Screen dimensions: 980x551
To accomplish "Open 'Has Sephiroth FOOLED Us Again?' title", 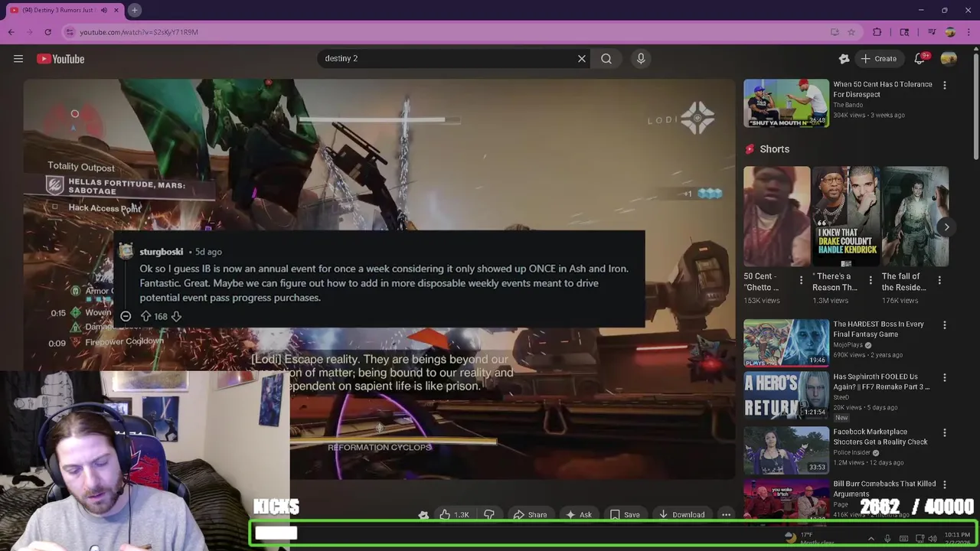I will (881, 382).
